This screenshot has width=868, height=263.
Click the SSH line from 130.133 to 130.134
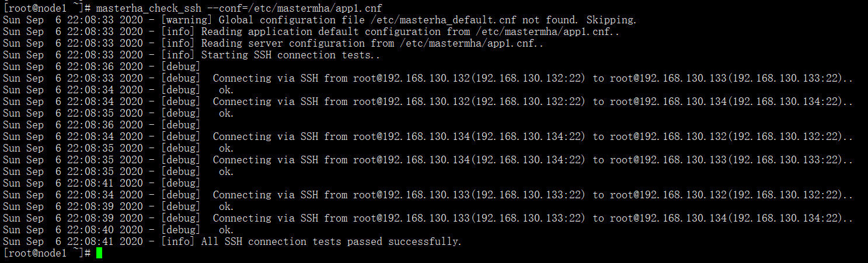[532, 218]
